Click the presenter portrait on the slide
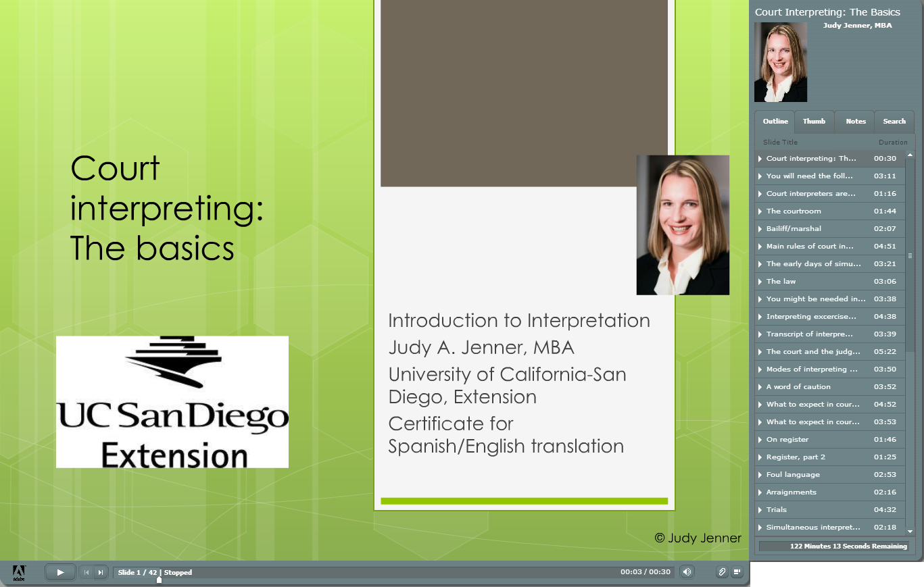The image size is (924, 587). pyautogui.click(x=683, y=225)
